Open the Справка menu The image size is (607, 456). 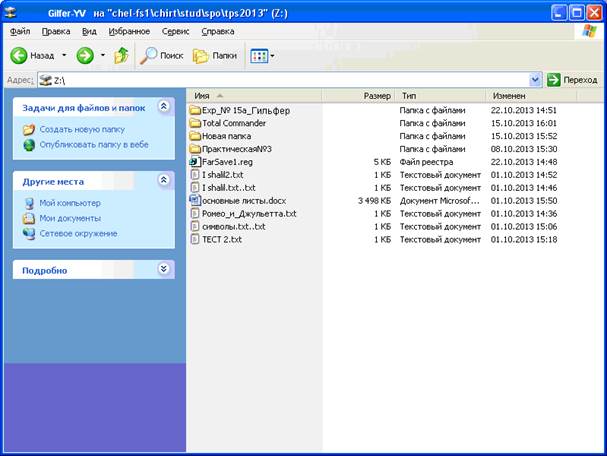pos(218,31)
